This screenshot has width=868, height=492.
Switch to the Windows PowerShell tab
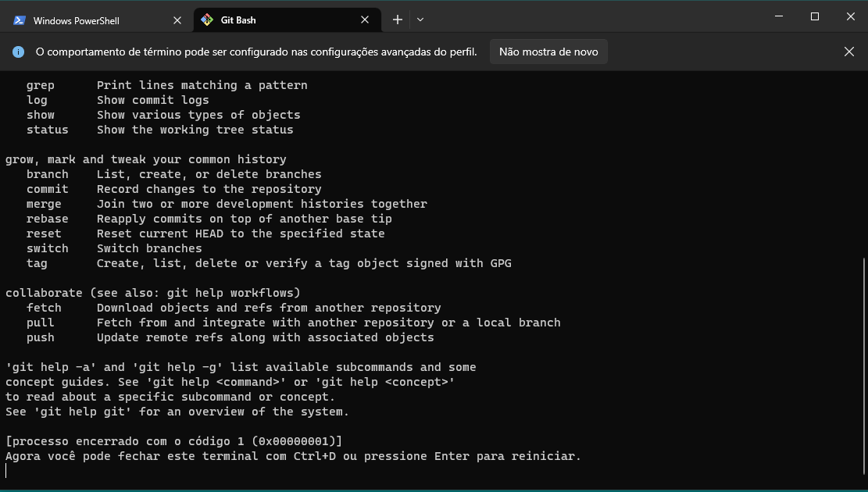(x=86, y=20)
